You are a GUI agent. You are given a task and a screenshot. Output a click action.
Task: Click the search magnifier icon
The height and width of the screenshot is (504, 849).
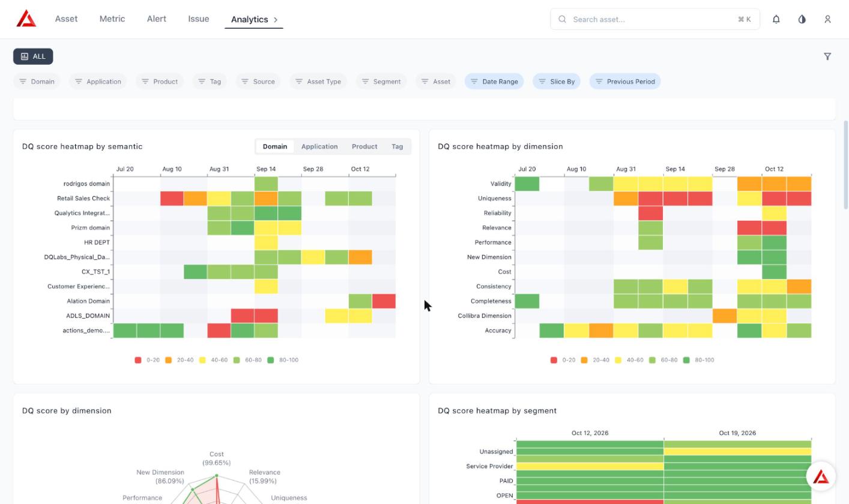(x=563, y=19)
